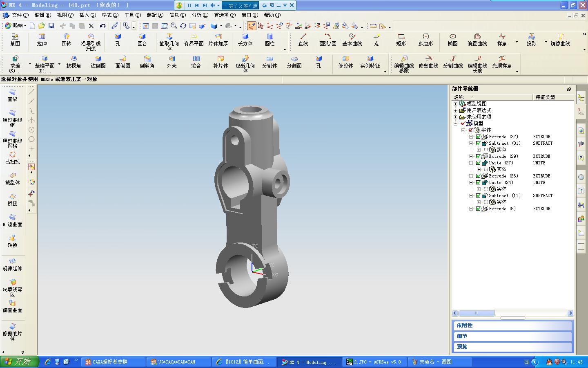This screenshot has height=368, width=588.
Task: Collapse the 模型 tree node
Action: pyautogui.click(x=456, y=123)
